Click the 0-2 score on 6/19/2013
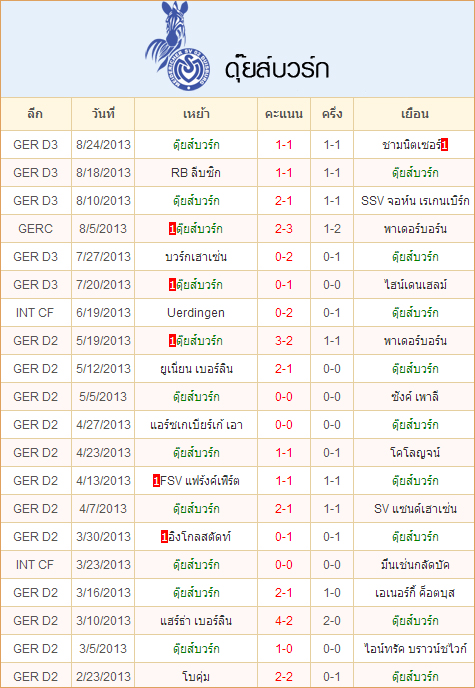The height and width of the screenshot is (688, 475). [284, 313]
